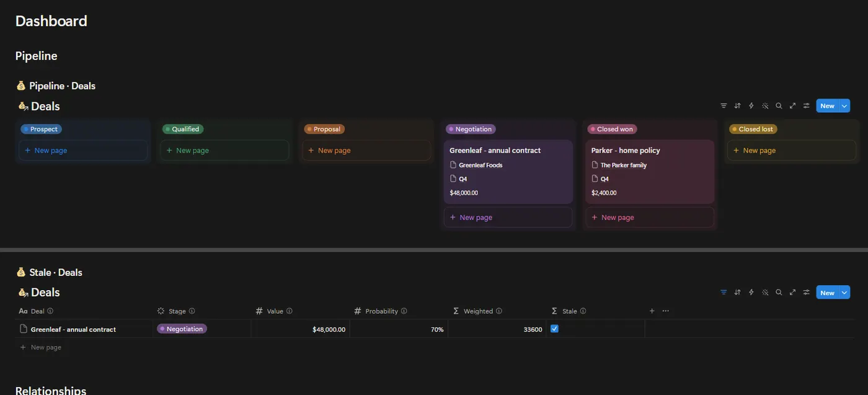Open sort options in Stale Deals toolbar
The height and width of the screenshot is (395, 868).
click(737, 292)
